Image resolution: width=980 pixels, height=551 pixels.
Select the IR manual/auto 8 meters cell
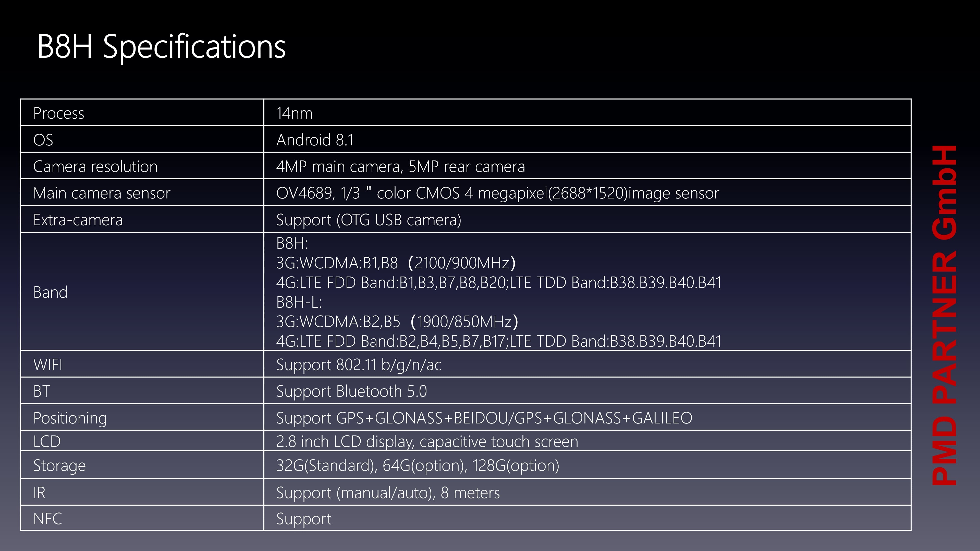coord(587,492)
